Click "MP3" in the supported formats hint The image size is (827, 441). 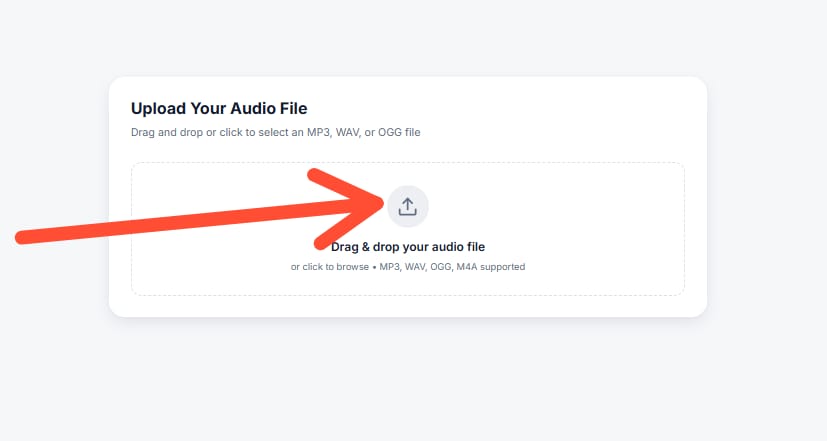pyautogui.click(x=385, y=267)
